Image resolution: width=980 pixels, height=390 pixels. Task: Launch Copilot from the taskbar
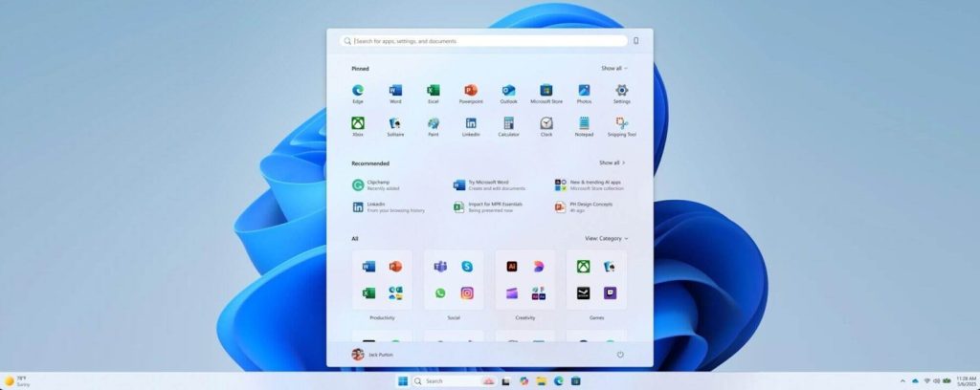click(x=523, y=380)
